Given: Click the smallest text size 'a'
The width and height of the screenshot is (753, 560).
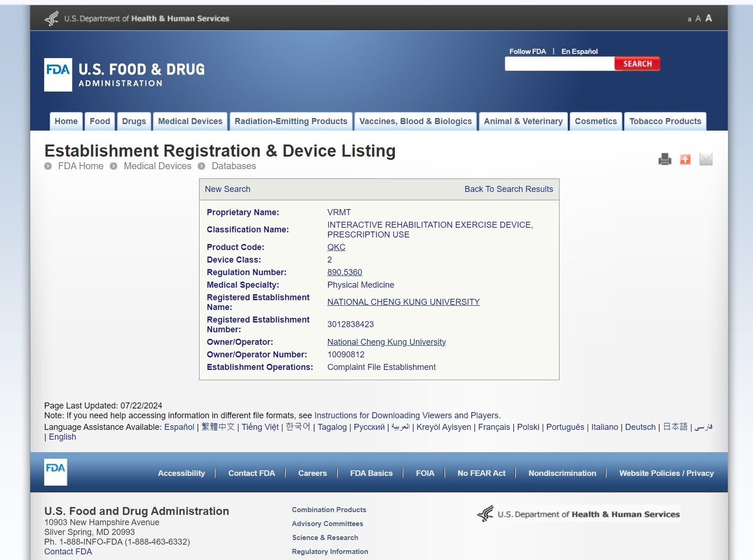Looking at the screenshot, I should point(689,19).
